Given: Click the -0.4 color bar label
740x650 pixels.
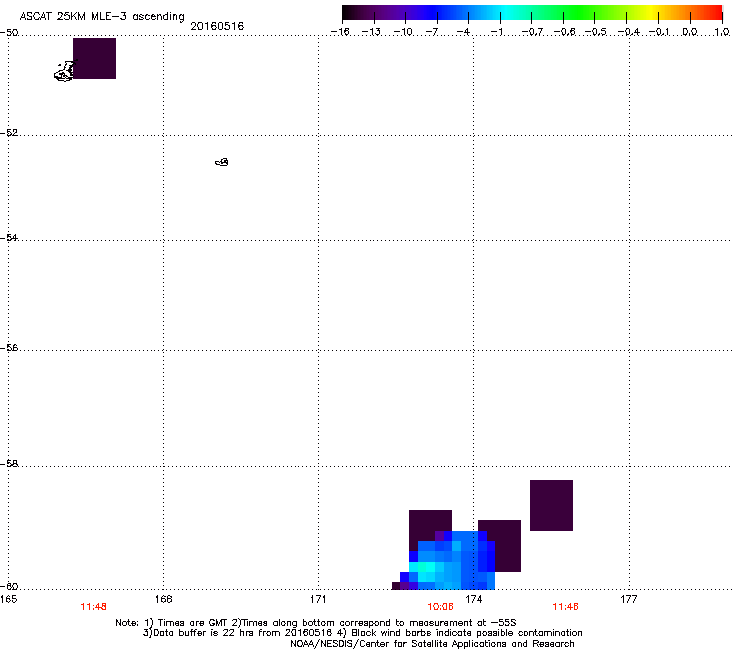Looking at the screenshot, I should [629, 32].
